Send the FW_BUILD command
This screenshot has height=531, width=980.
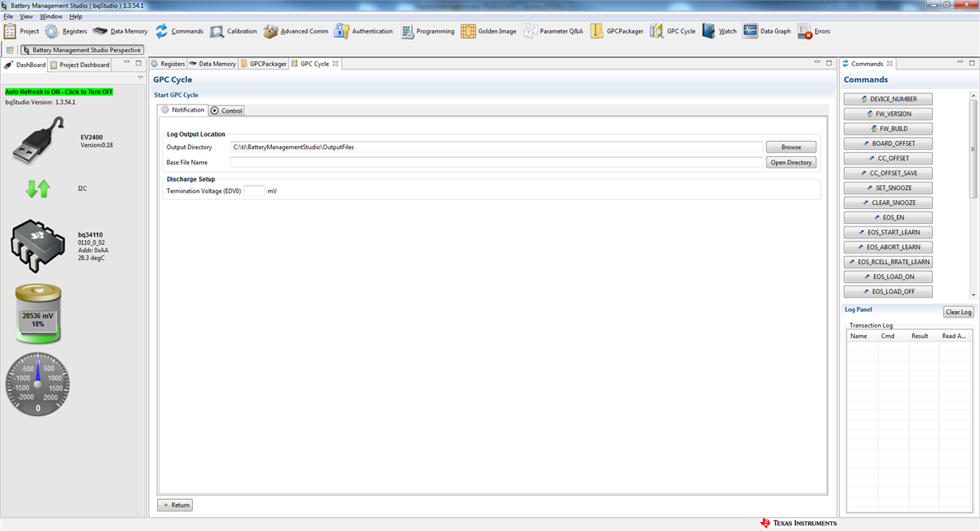pyautogui.click(x=888, y=128)
